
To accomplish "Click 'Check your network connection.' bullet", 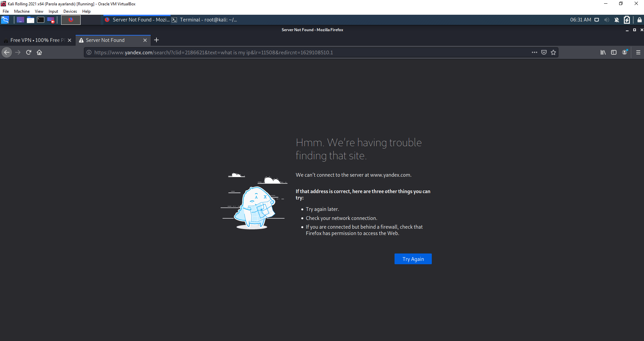I will (x=341, y=218).
